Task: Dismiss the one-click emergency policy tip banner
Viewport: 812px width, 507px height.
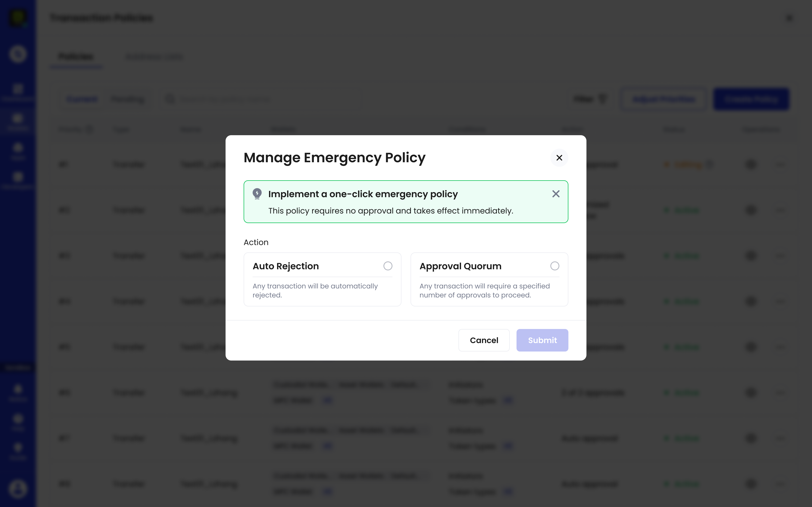Action: coord(556,193)
